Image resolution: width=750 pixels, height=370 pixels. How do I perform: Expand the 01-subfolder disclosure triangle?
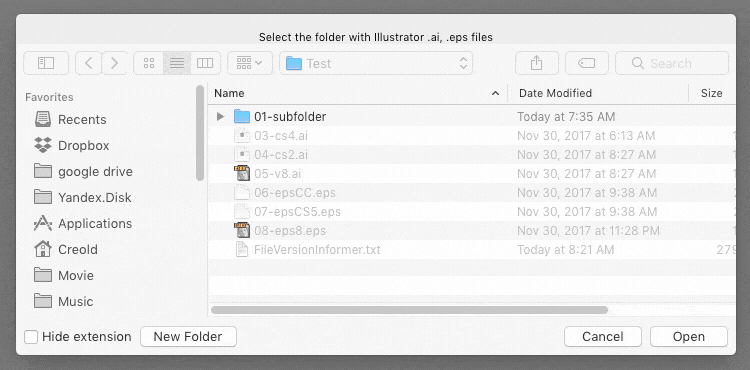click(x=220, y=116)
